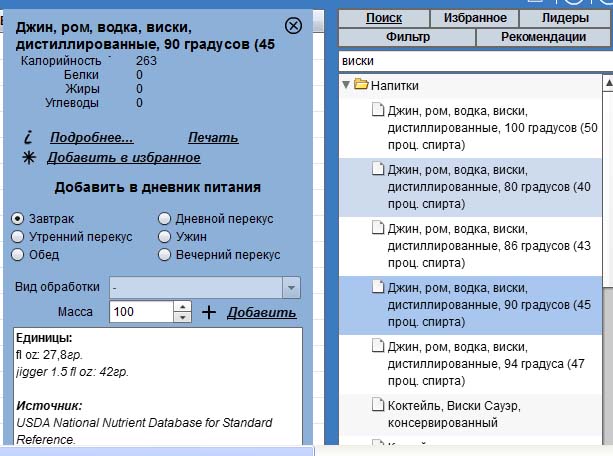613x456 pixels.
Task: Select the Завтрак radio button
Action: coord(18,219)
